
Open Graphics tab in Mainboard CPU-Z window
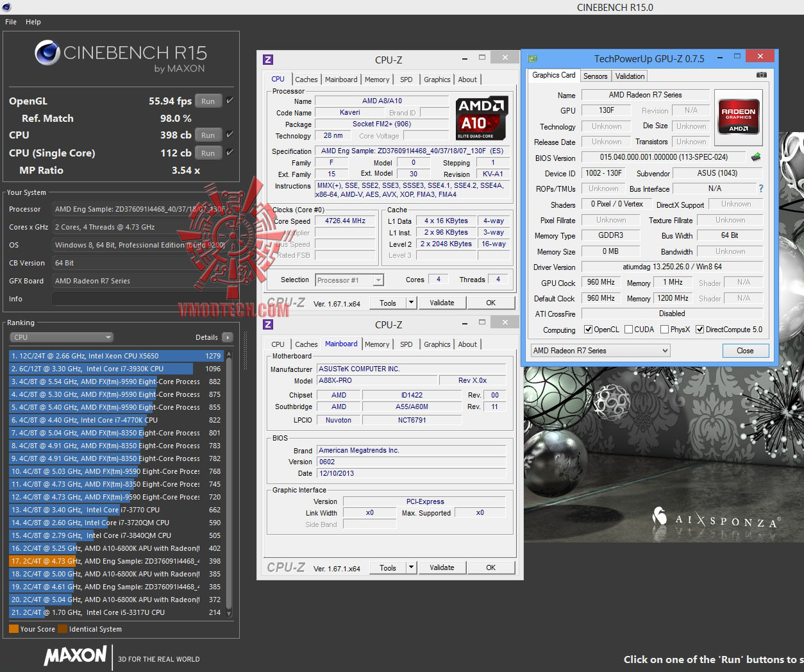437,344
